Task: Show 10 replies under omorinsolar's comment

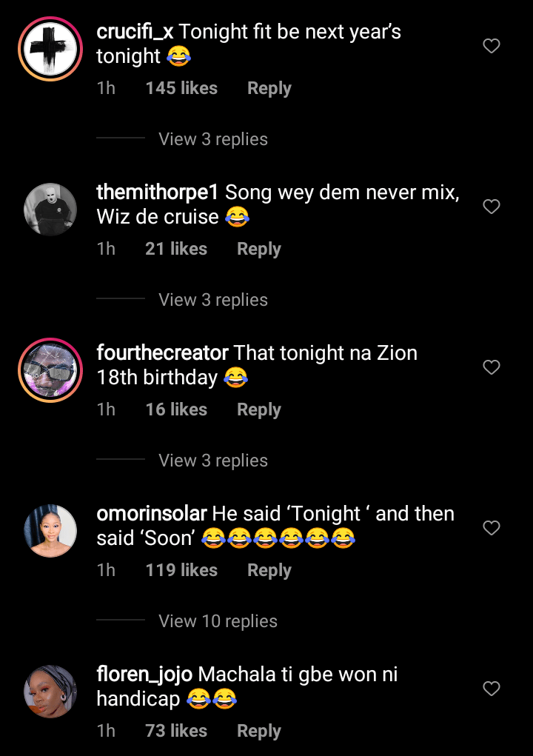Action: tap(218, 621)
